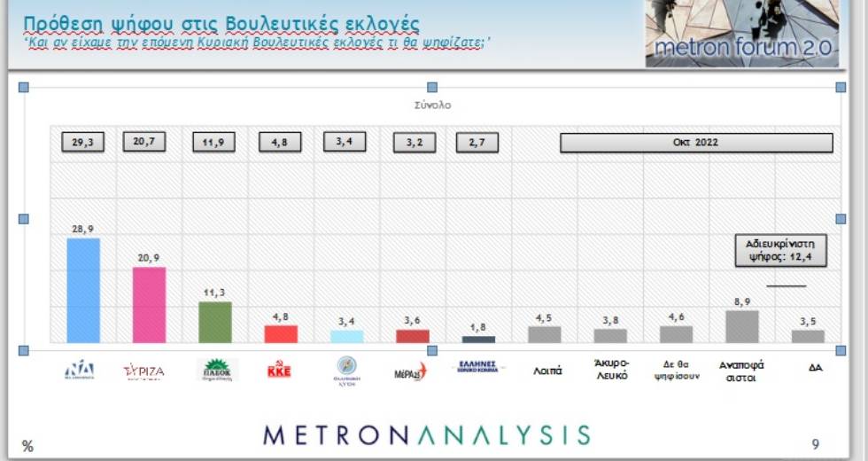This screenshot has height=461, width=868.
Task: Click the Πρόθεση ψήφου slide title
Action: (x=221, y=24)
